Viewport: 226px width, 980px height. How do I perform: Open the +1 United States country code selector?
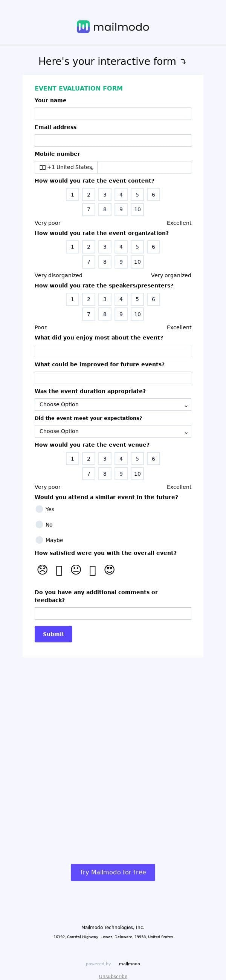pyautogui.click(x=66, y=167)
